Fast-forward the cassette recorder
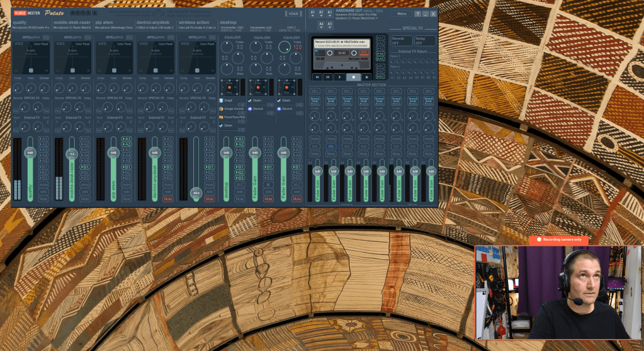 click(328, 77)
